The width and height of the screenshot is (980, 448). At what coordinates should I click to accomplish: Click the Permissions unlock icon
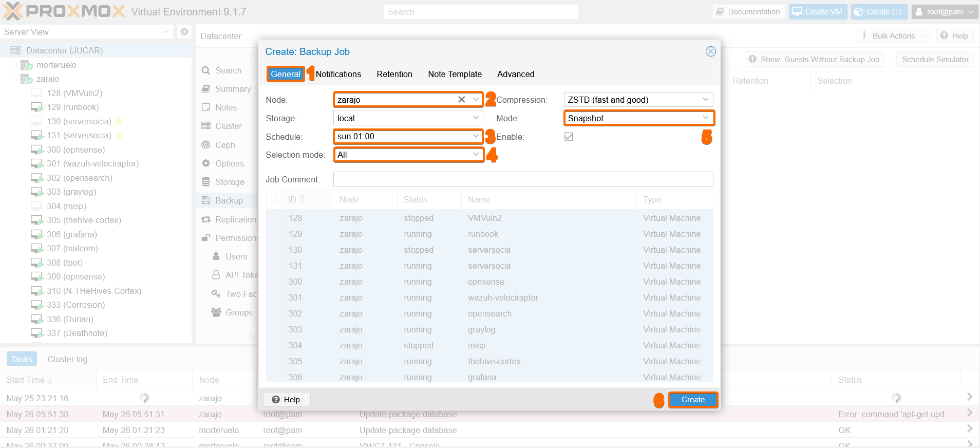206,238
